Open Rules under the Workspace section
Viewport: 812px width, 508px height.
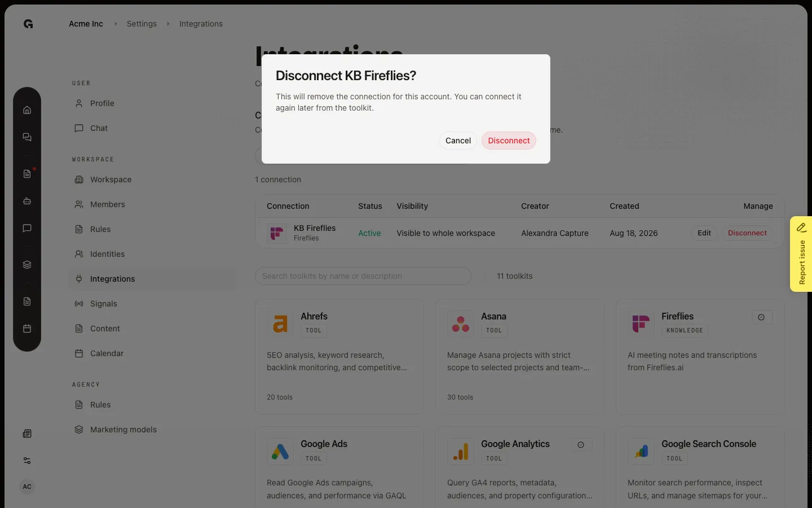tap(152, 229)
